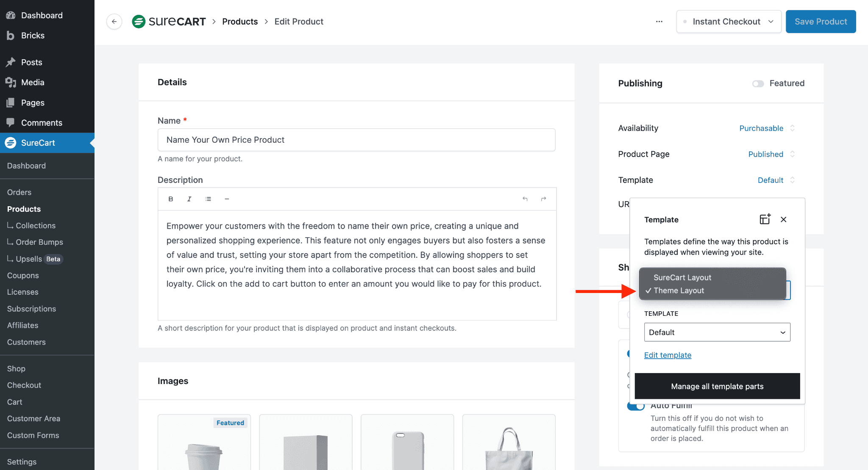Open the Edit template link
Screen dimensions: 868x470
tap(668, 355)
